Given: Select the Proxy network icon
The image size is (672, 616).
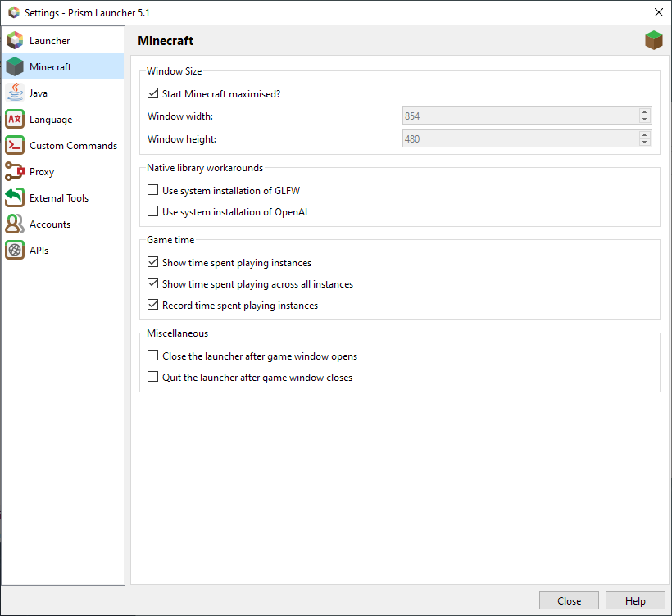Looking at the screenshot, I should point(15,171).
